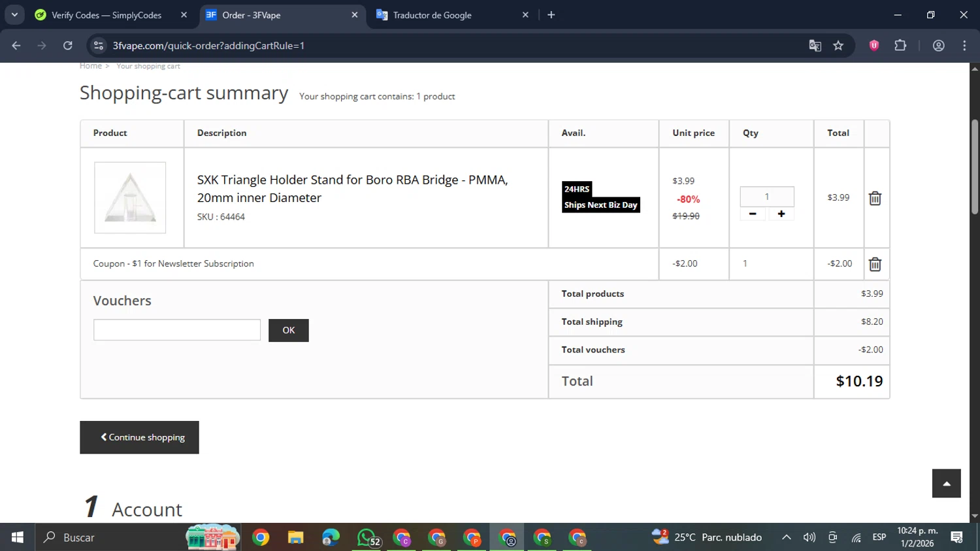The width and height of the screenshot is (980, 551).
Task: View site information icon in address bar
Action: click(99, 46)
